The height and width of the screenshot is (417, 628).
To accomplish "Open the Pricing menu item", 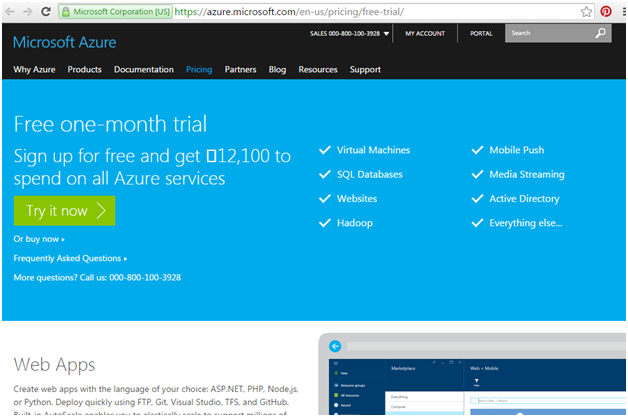I will tap(199, 70).
